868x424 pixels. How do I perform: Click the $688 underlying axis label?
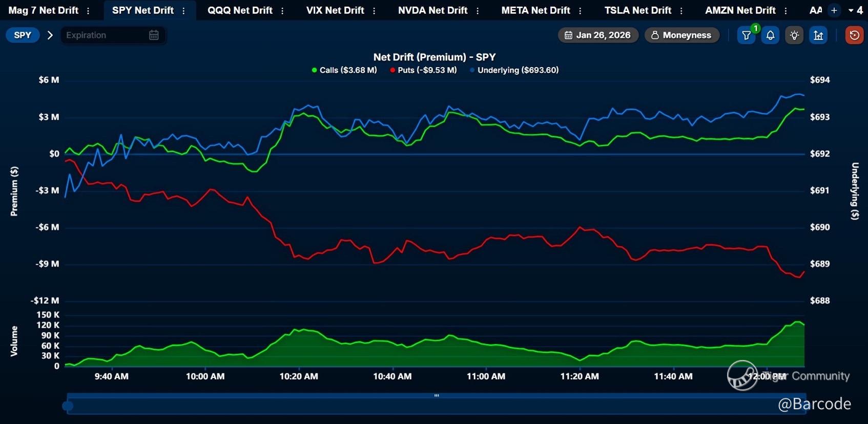pyautogui.click(x=820, y=301)
